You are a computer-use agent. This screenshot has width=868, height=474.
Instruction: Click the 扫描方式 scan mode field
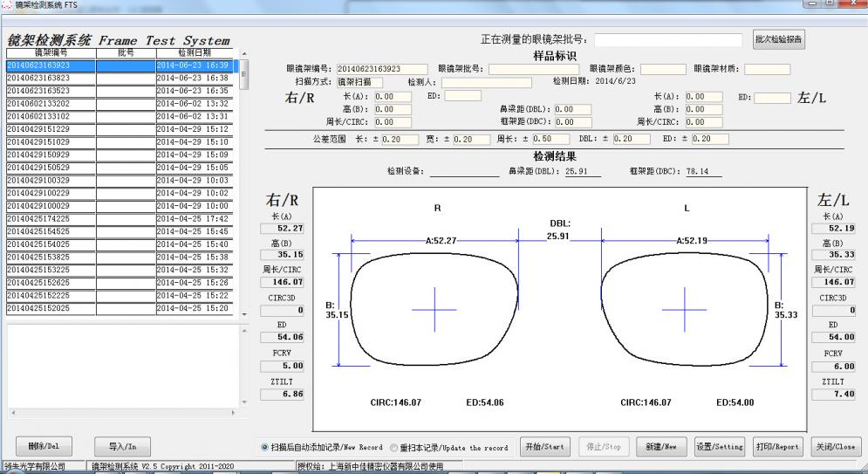coord(359,82)
